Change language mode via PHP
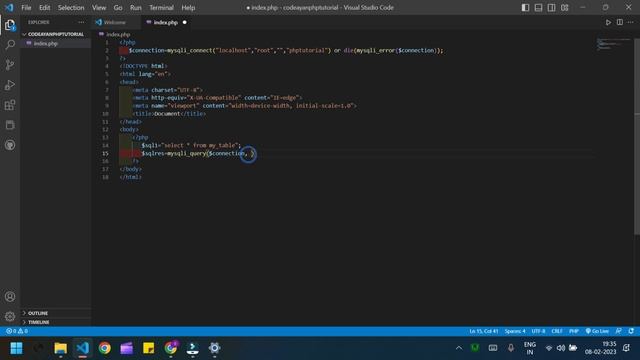This screenshot has width=640, height=360. click(574, 331)
